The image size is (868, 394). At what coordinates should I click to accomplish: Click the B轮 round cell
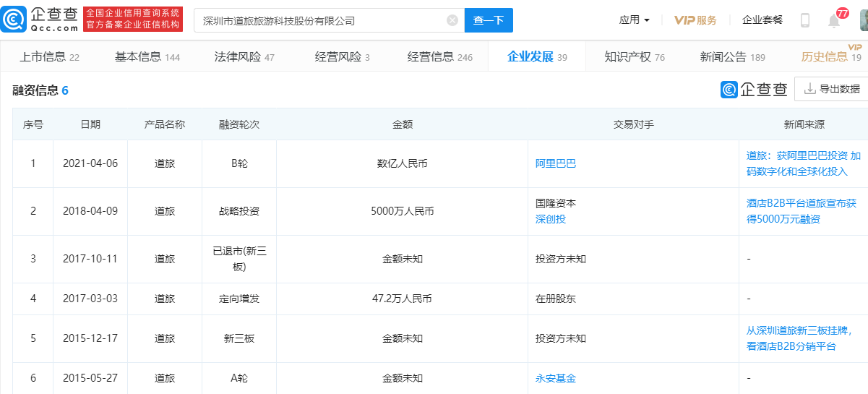coord(239,163)
